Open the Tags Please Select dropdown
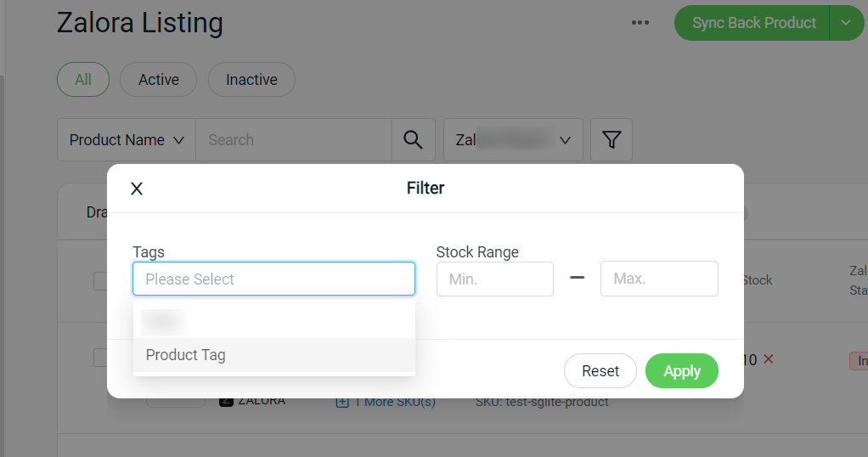Viewport: 868px width, 457px height. pos(273,279)
